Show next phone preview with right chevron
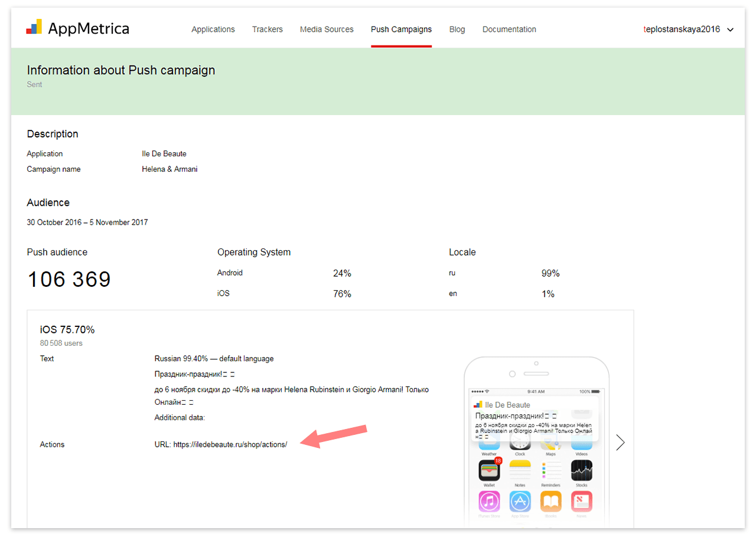 (x=620, y=443)
